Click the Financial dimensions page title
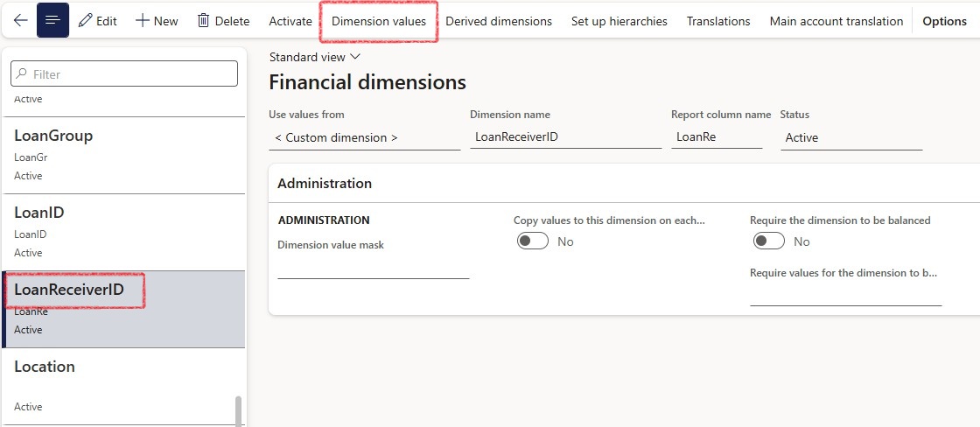Screen dimensions: 980x427 click(367, 82)
